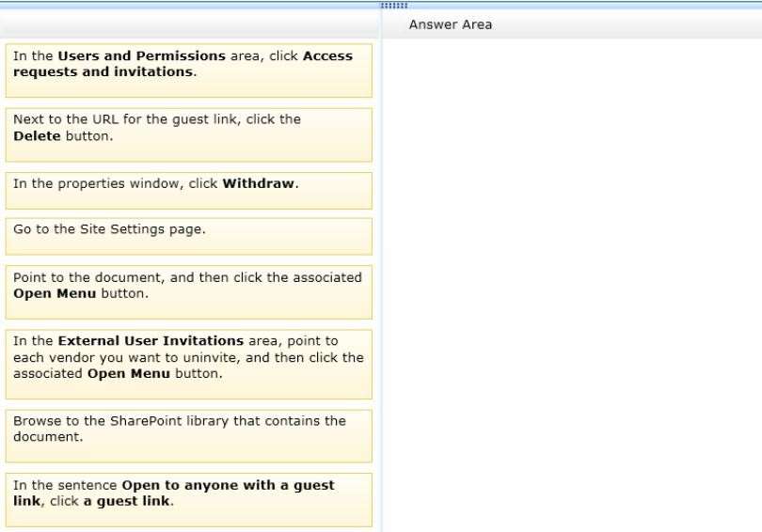Image resolution: width=762 pixels, height=532 pixels.
Task: Select the 'Browse to the SharePoint library' step
Action: [188, 436]
